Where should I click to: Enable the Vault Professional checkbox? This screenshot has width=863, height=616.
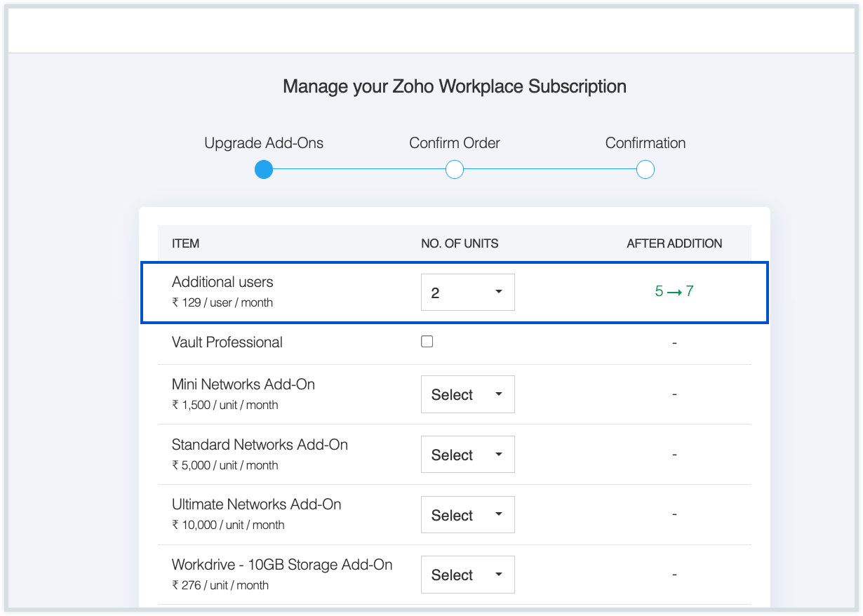pyautogui.click(x=427, y=342)
